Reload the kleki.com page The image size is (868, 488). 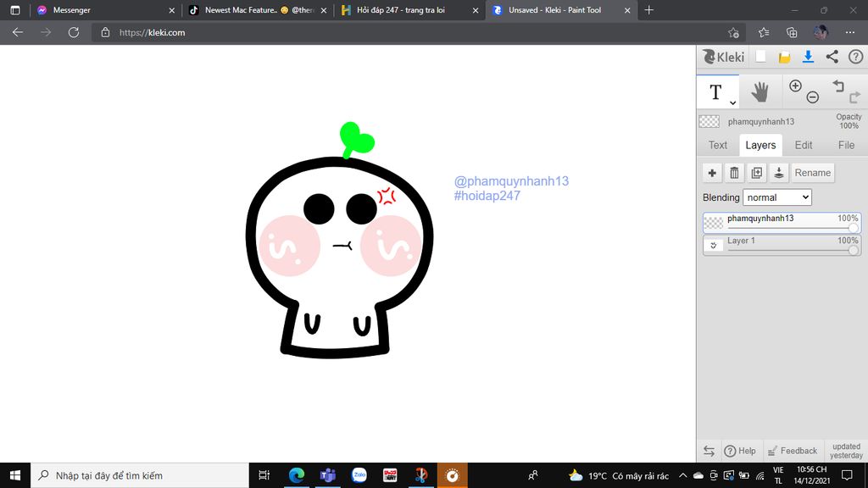74,33
